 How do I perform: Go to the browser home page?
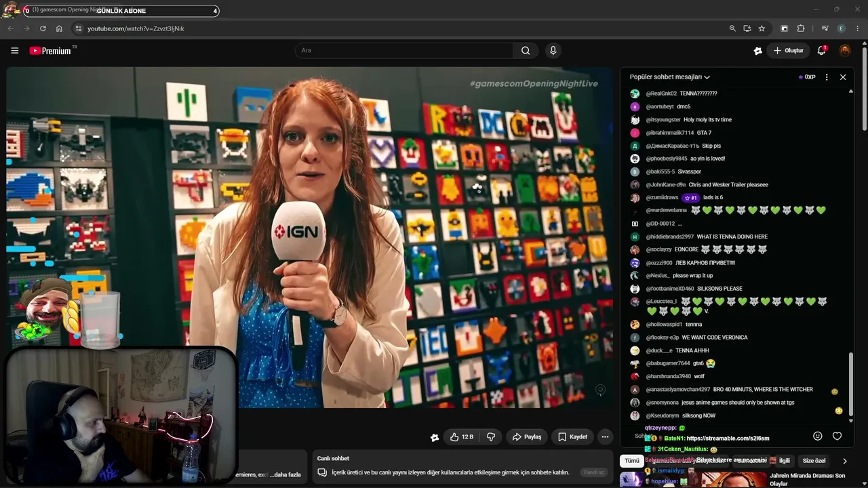[59, 28]
